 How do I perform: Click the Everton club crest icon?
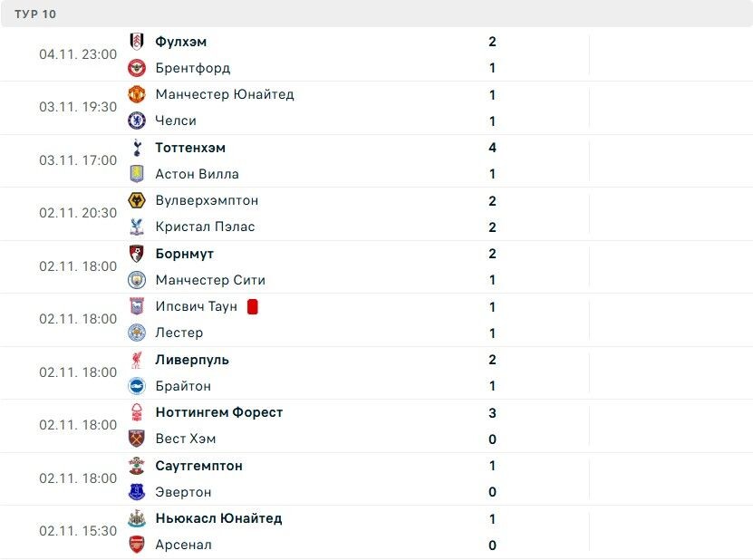point(137,492)
